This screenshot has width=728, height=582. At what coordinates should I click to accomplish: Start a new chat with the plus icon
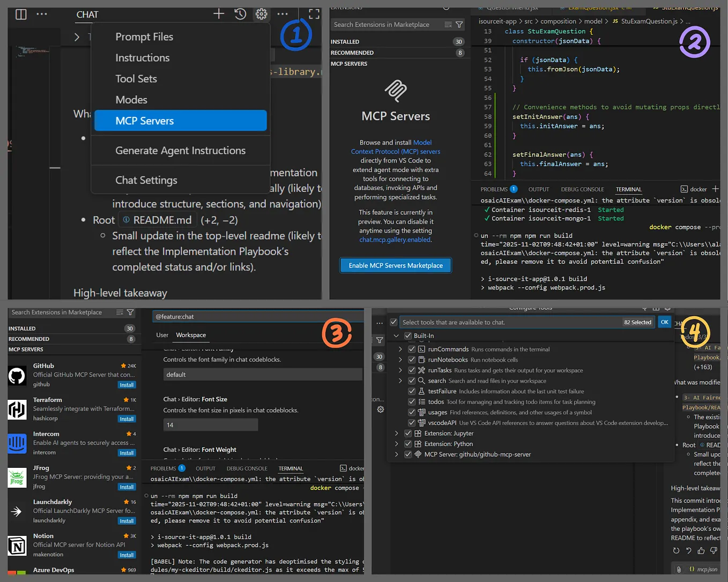tap(219, 14)
